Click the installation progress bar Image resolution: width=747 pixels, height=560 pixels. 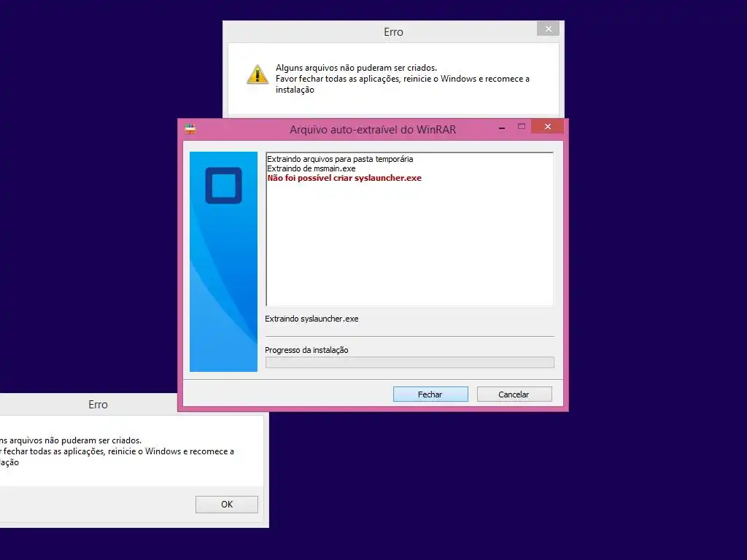pos(410,362)
